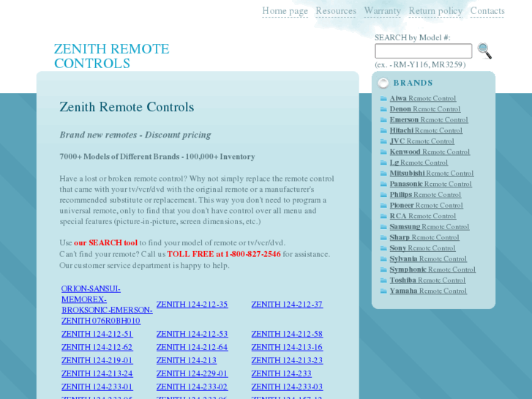Click the folder icon beside Pioneer
532x399 pixels.
383,206
